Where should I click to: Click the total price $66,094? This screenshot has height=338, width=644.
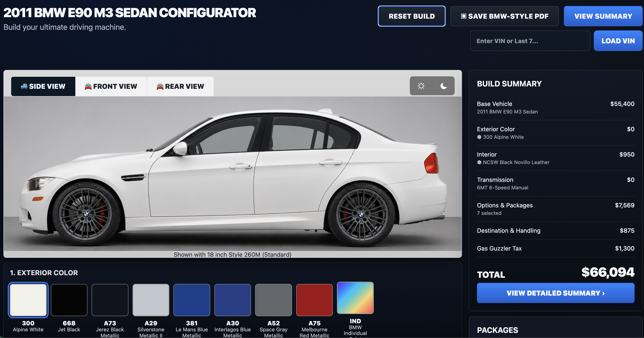click(608, 272)
